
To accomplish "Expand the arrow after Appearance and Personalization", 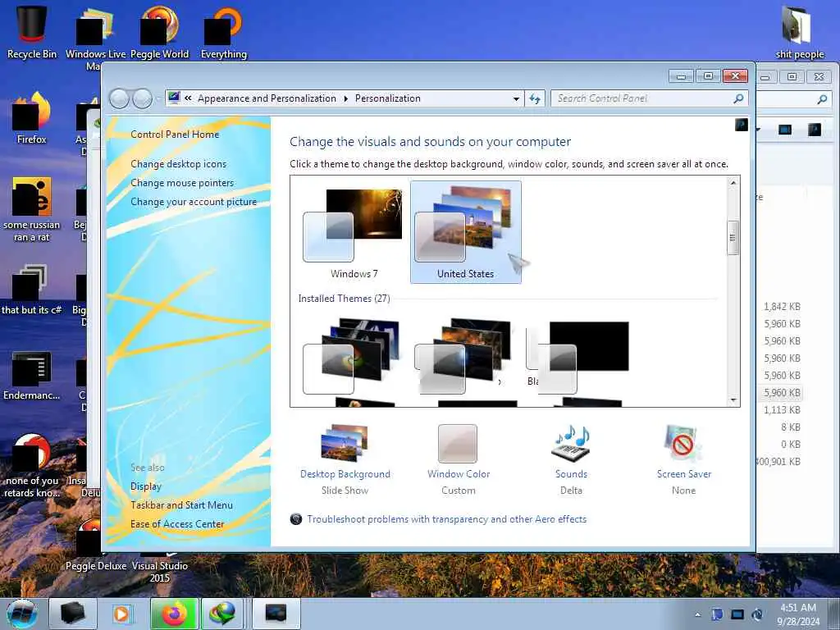I will coord(345,98).
